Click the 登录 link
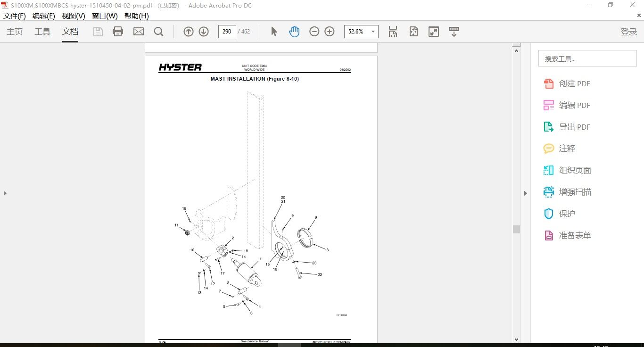644x347 pixels. 629,32
